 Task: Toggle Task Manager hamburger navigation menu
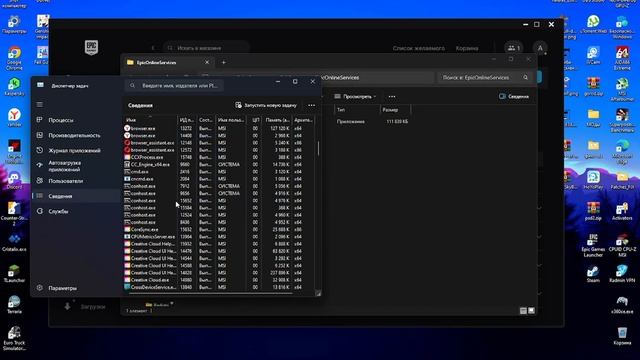pos(40,104)
